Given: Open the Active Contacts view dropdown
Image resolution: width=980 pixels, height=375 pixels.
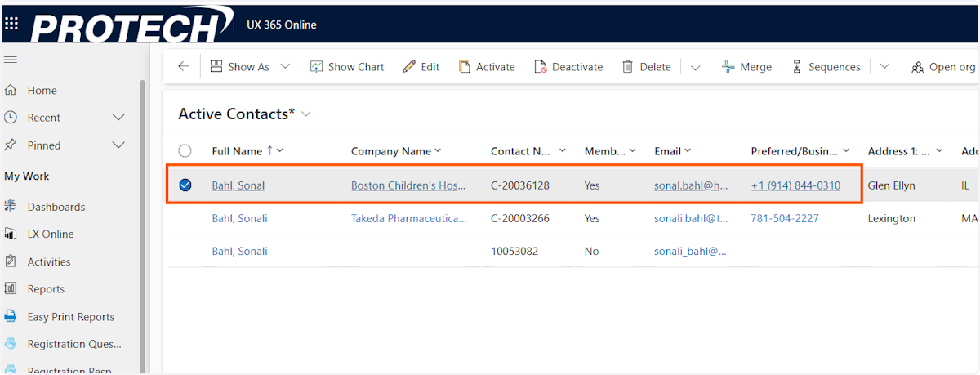Looking at the screenshot, I should (x=306, y=114).
